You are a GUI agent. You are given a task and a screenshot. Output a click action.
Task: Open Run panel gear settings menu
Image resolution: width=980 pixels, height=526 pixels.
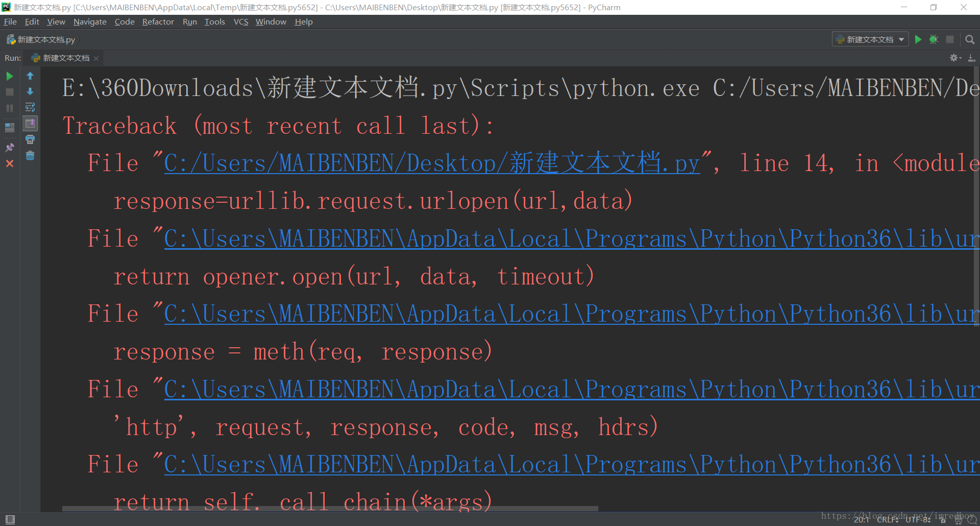click(955, 58)
